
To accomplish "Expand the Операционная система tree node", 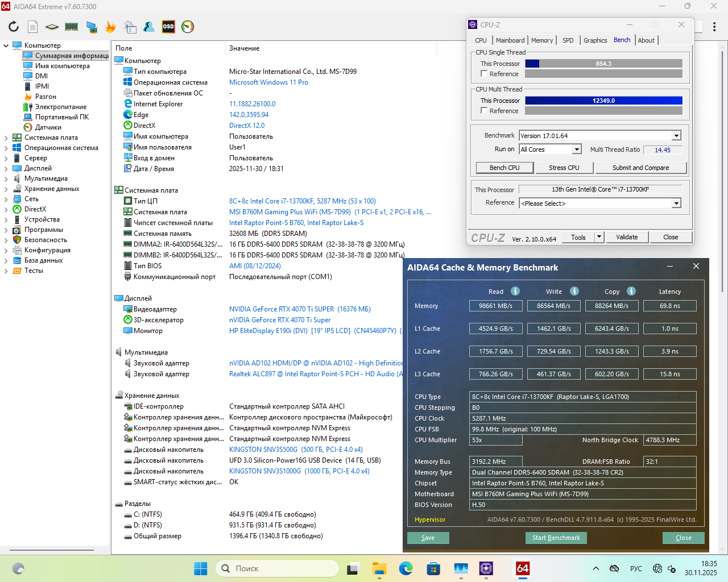I will (6, 148).
